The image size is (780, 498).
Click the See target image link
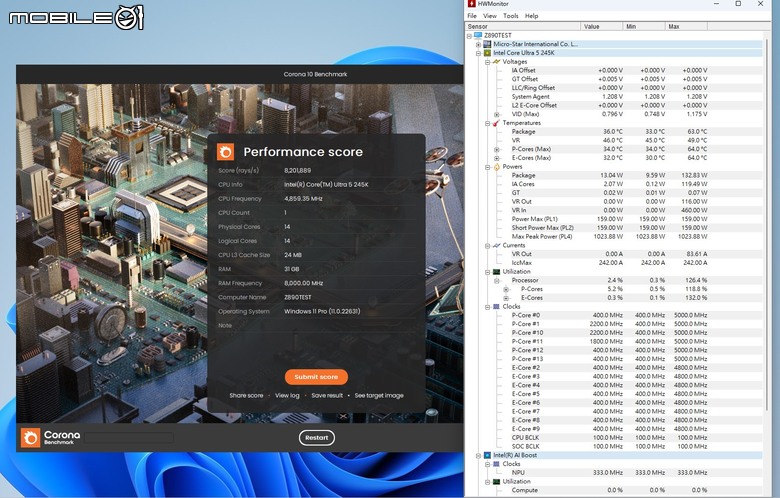[379, 396]
